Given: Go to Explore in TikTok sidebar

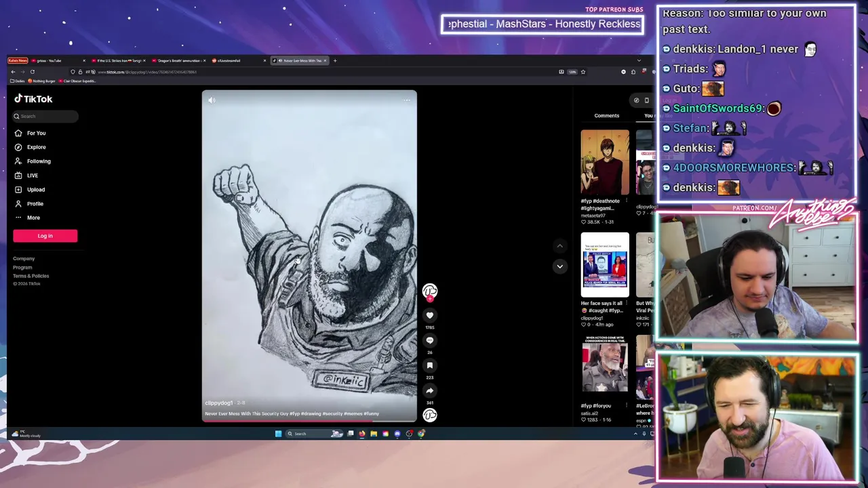Looking at the screenshot, I should 30,147.
